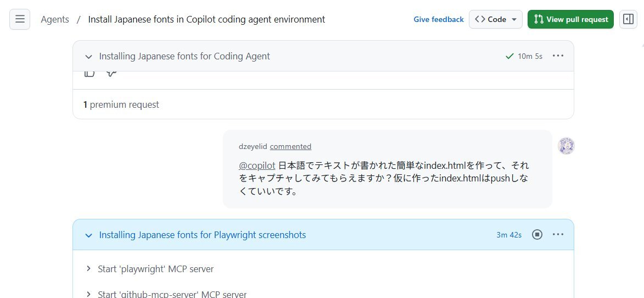This screenshot has height=298, width=644.
Task: Stop the running Playwright screenshots session
Action: (537, 235)
